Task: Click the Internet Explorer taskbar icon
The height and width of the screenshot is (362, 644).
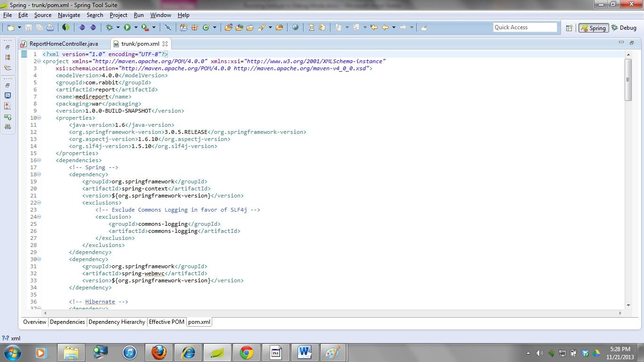Action: coord(188,352)
